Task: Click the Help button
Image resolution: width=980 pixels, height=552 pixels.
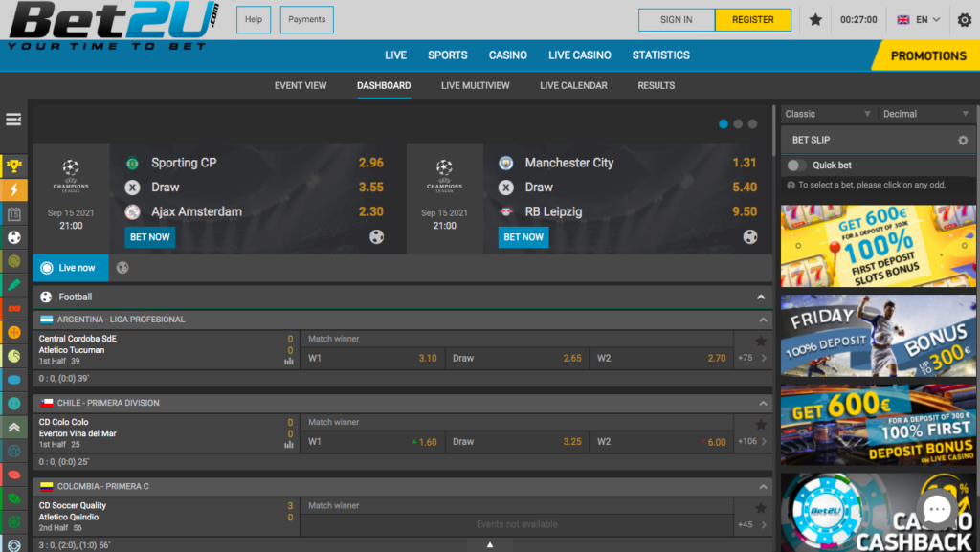Action: click(254, 19)
